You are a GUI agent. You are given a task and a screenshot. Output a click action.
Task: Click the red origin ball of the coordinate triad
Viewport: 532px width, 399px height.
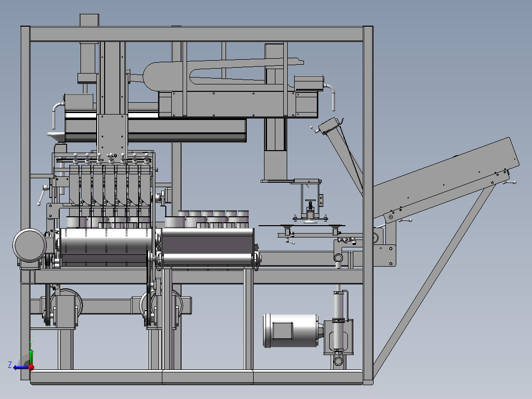[x=31, y=367]
